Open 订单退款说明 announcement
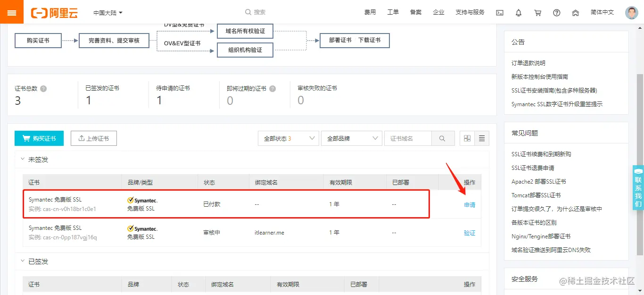The height and width of the screenshot is (295, 644). [x=528, y=63]
